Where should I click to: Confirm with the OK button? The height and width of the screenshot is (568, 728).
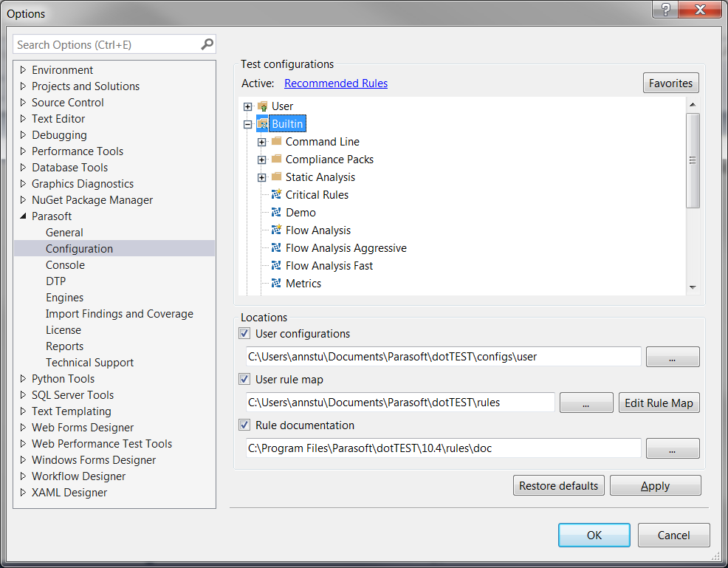click(x=594, y=535)
